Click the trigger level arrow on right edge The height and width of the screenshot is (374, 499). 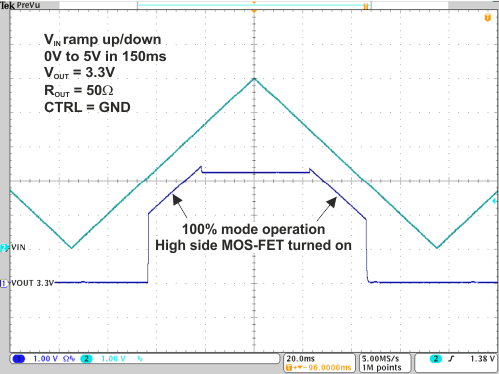point(495,201)
